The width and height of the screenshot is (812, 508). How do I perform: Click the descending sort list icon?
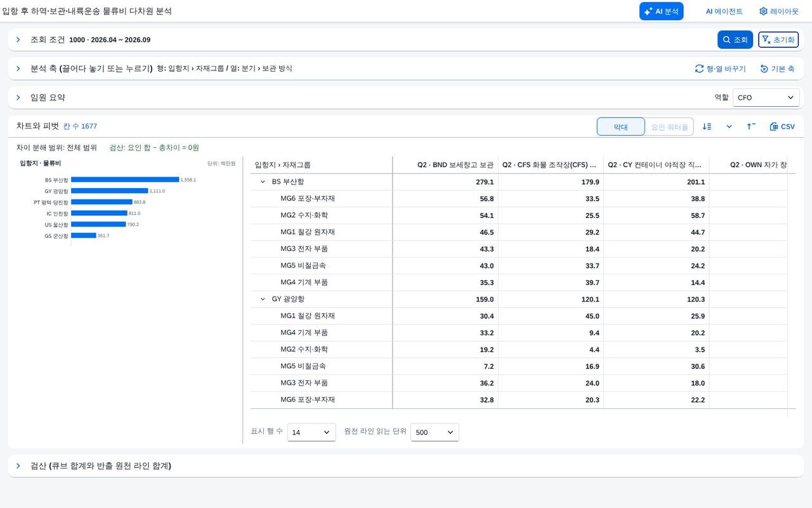pos(707,126)
